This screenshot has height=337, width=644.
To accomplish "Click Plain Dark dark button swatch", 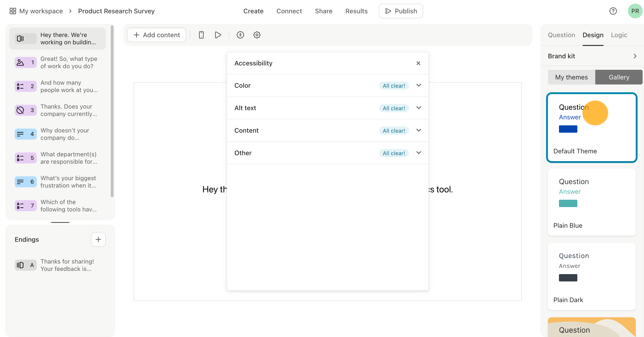I will 568,278.
